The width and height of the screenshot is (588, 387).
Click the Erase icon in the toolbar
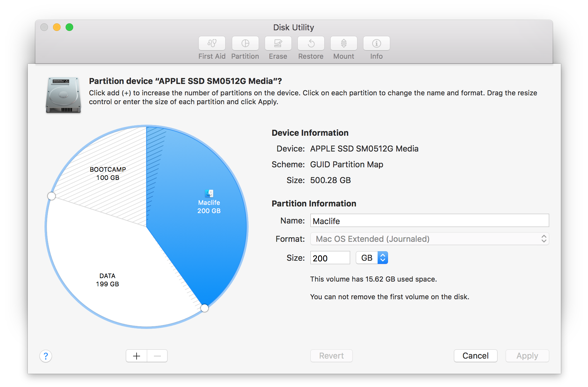[278, 44]
